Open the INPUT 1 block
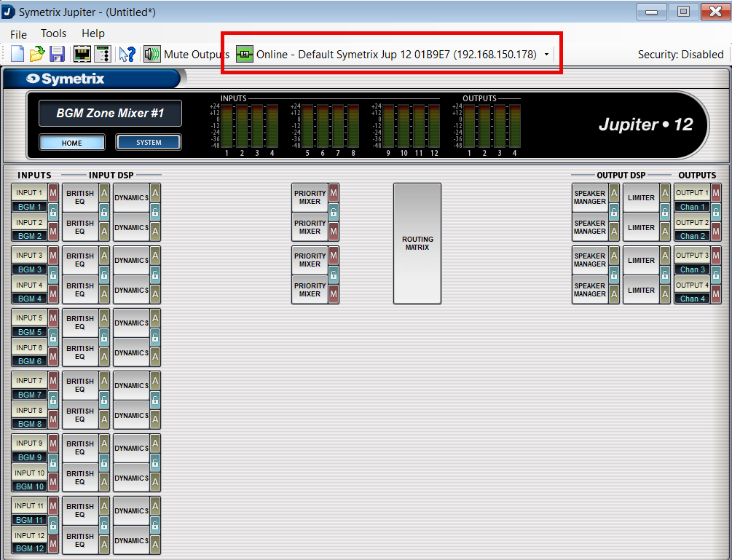Viewport: 732px width, 560px height. coord(29,193)
